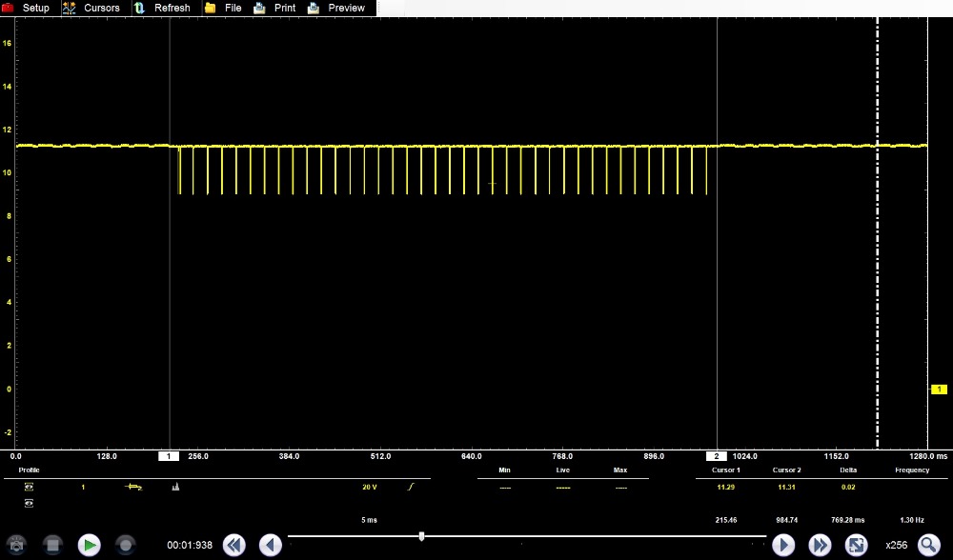Open the Cursors menu

[91, 8]
